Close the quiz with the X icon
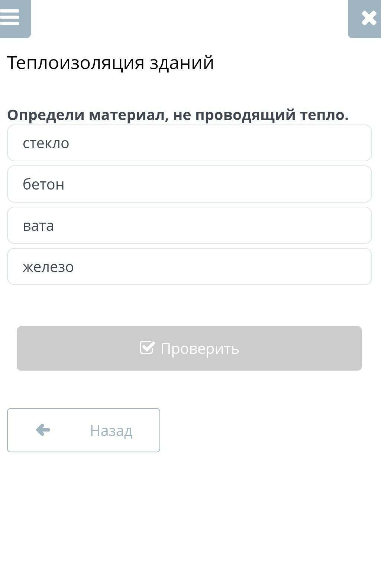 (368, 18)
